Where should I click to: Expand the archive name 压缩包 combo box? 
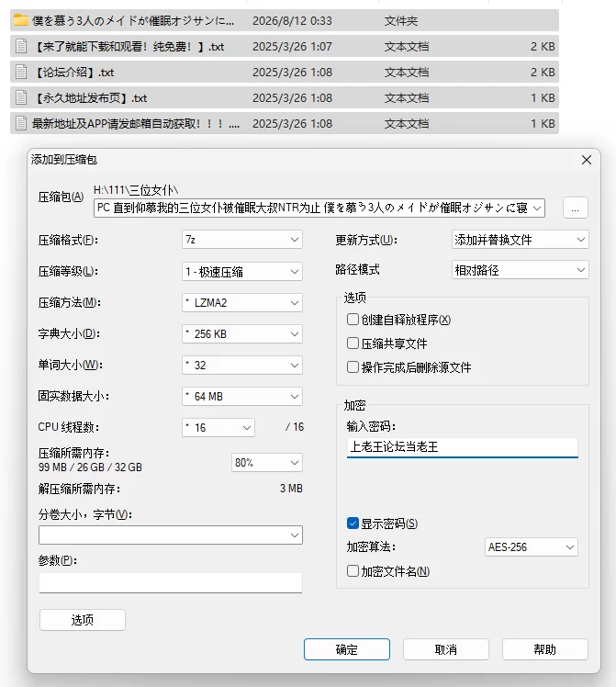537,208
